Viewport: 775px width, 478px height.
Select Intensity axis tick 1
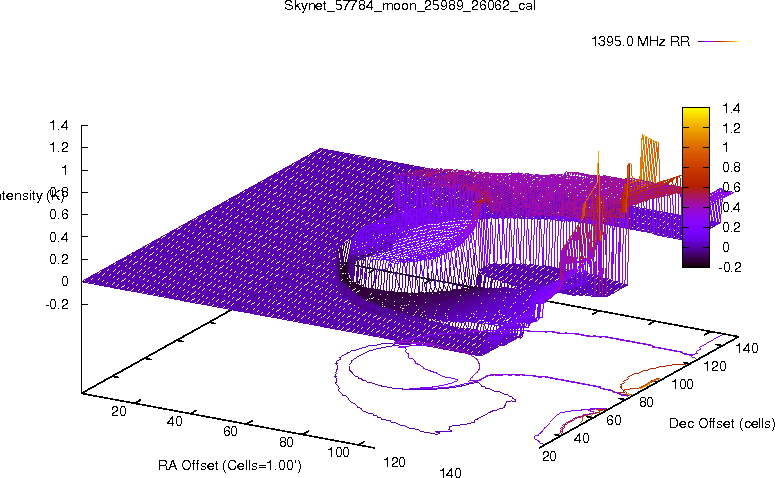point(65,170)
